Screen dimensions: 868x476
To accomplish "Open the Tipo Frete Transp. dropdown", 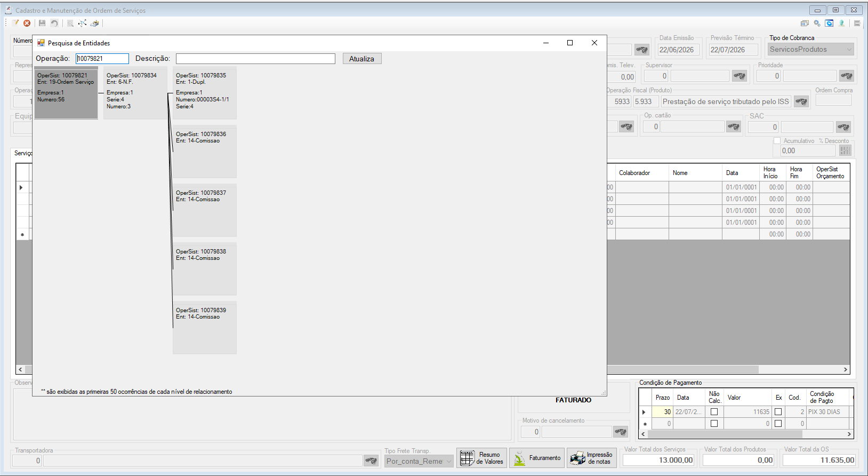I will (x=419, y=461).
